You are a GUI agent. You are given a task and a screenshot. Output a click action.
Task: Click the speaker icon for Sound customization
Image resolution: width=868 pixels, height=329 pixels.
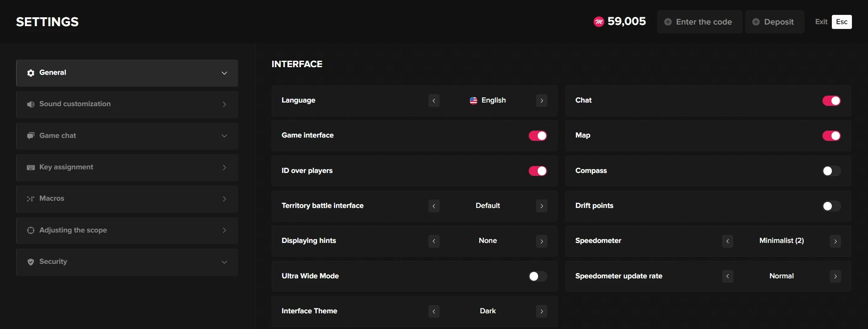31,104
